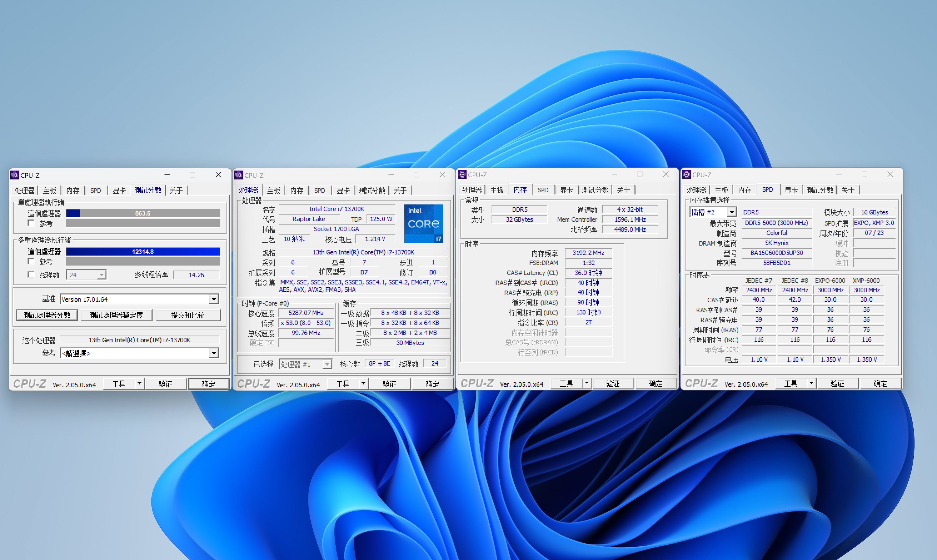Viewport: 937px width, 560px height.
Task: Click CPU-Z app icon in benchmark window titlebar
Action: (x=15, y=175)
